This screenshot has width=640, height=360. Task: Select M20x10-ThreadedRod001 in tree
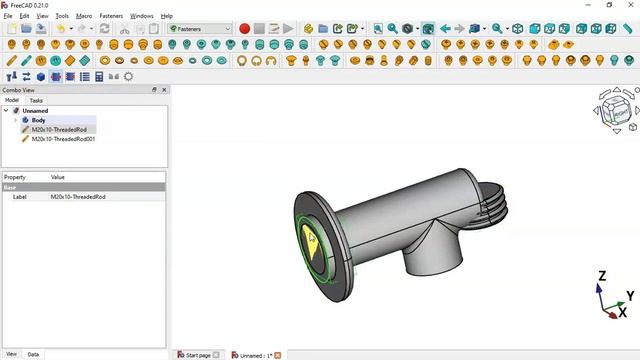(63, 139)
